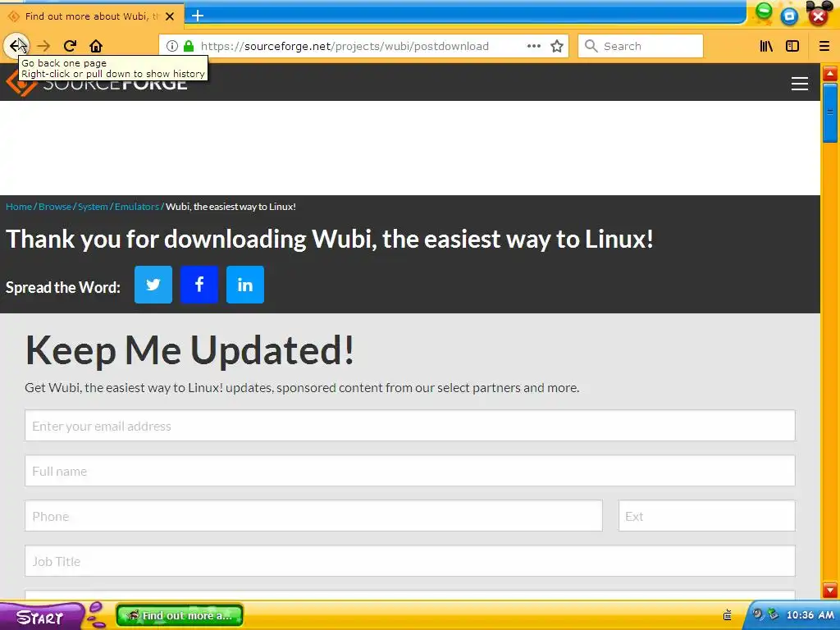Image resolution: width=840 pixels, height=630 pixels.
Task: Focus the email address field
Action: coord(410,426)
